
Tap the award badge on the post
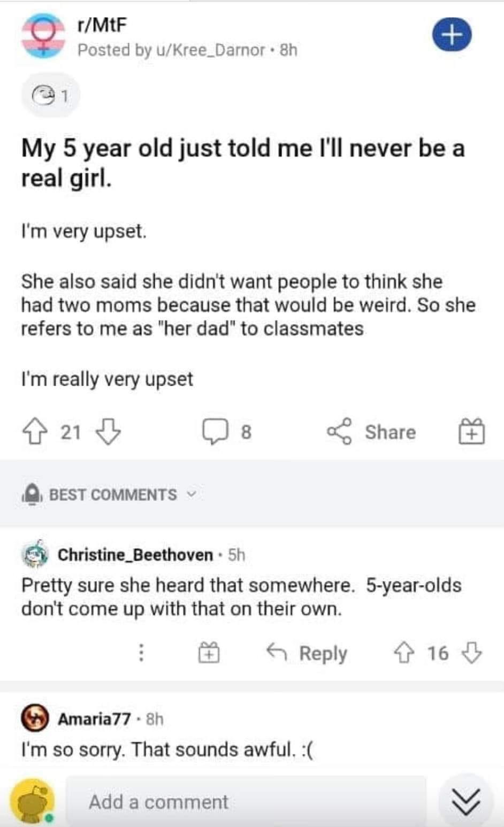pos(51,96)
